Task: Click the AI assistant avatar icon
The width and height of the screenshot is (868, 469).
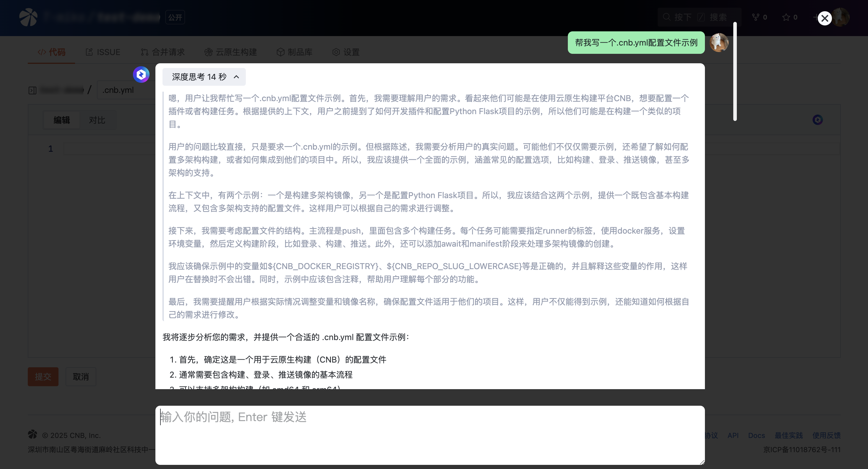Action: point(141,75)
